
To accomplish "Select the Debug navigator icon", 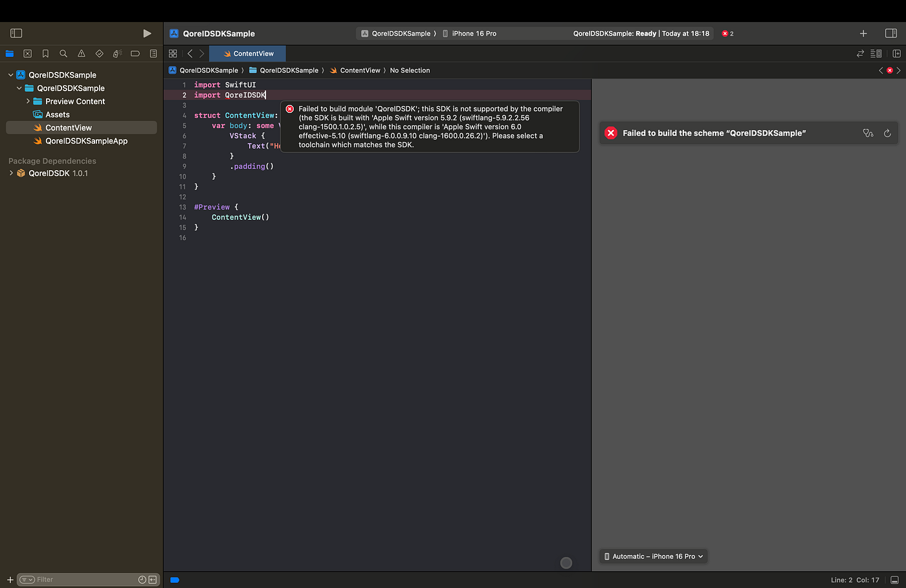I will point(117,53).
